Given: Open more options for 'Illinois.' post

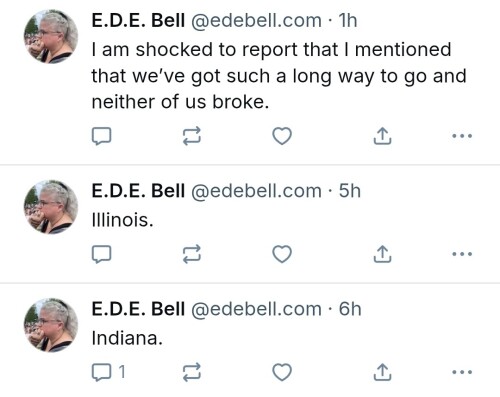Looking at the screenshot, I should (x=462, y=254).
